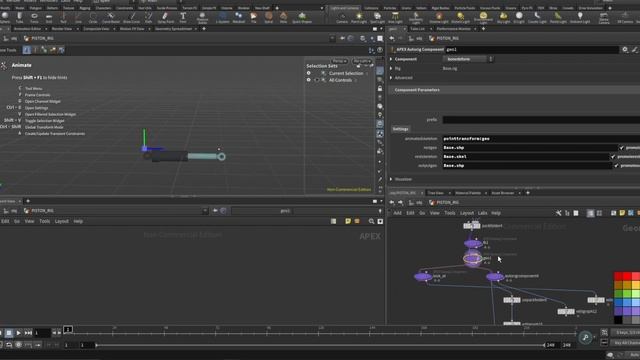The height and width of the screenshot is (360, 640).
Task: Stop timeline playback
Action: point(9,333)
